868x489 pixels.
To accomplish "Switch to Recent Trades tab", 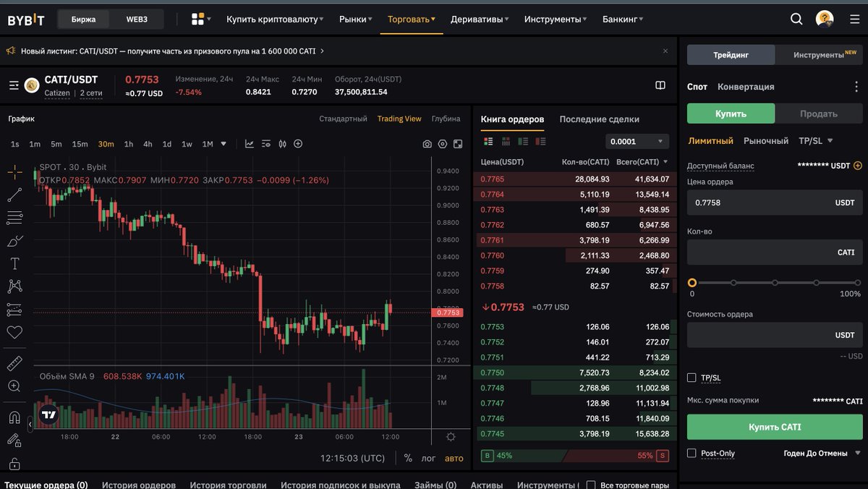I will click(x=599, y=119).
